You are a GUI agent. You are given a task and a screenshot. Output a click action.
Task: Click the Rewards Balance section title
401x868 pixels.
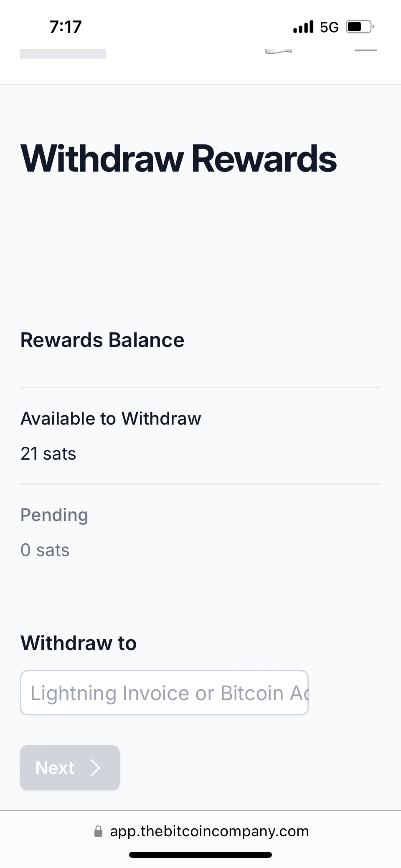[x=102, y=340]
